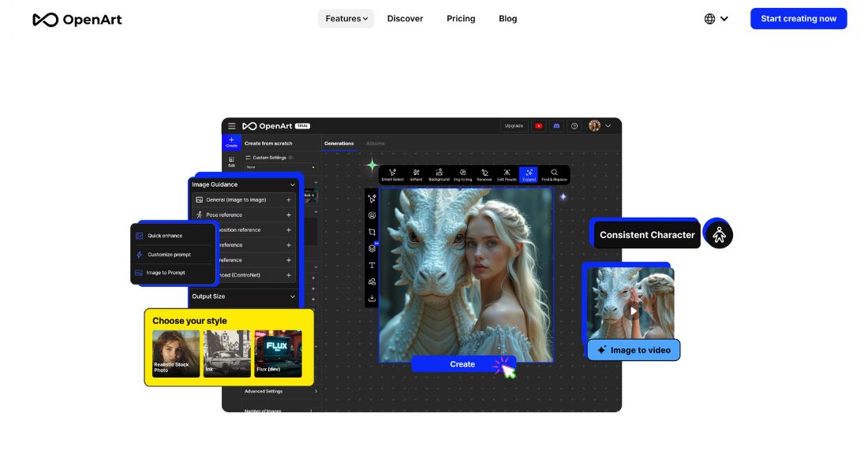Open the globe language selector
This screenshot has width=868, height=473.
[716, 19]
